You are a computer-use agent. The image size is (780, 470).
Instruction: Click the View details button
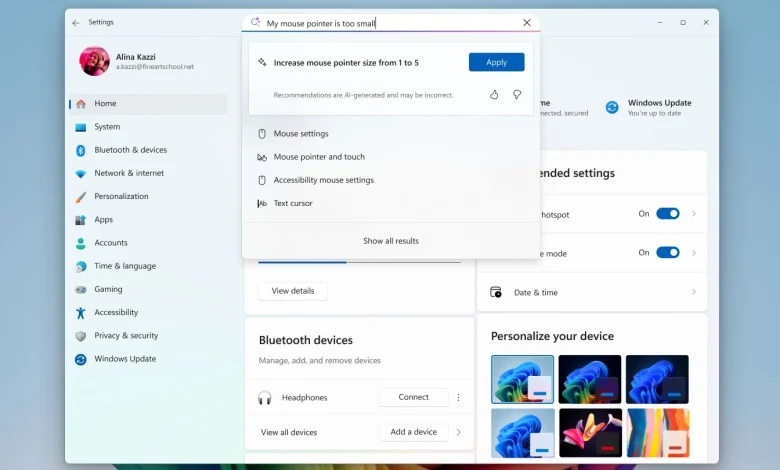293,291
